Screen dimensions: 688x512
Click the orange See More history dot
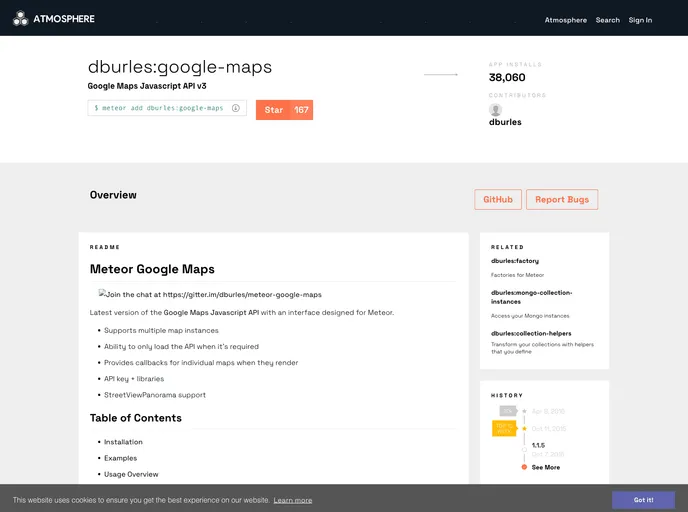click(x=524, y=467)
